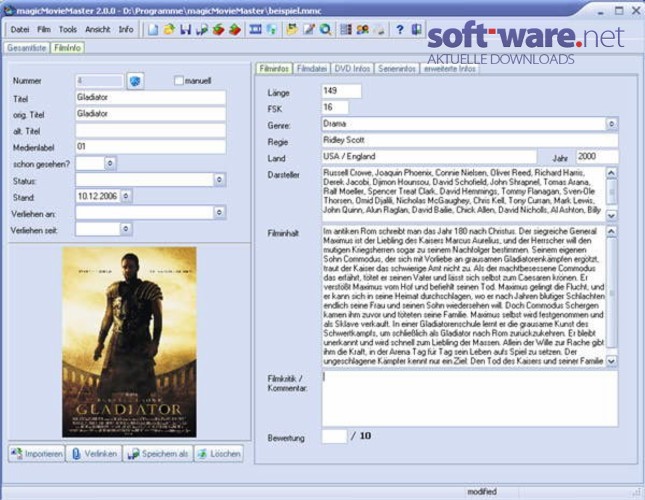
Task: Click the open file folder icon
Action: pos(169,30)
